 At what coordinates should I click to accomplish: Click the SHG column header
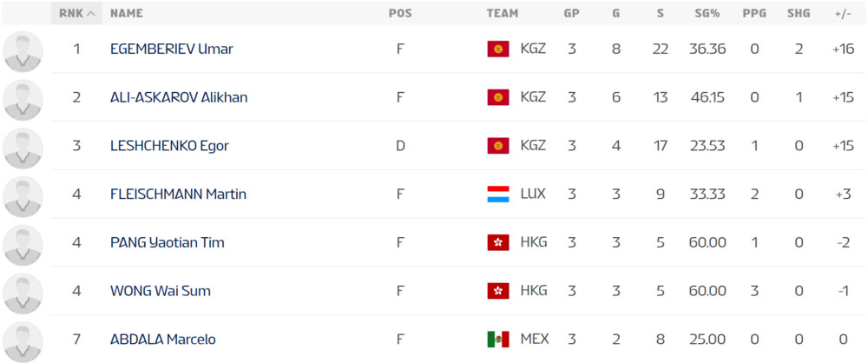point(799,13)
